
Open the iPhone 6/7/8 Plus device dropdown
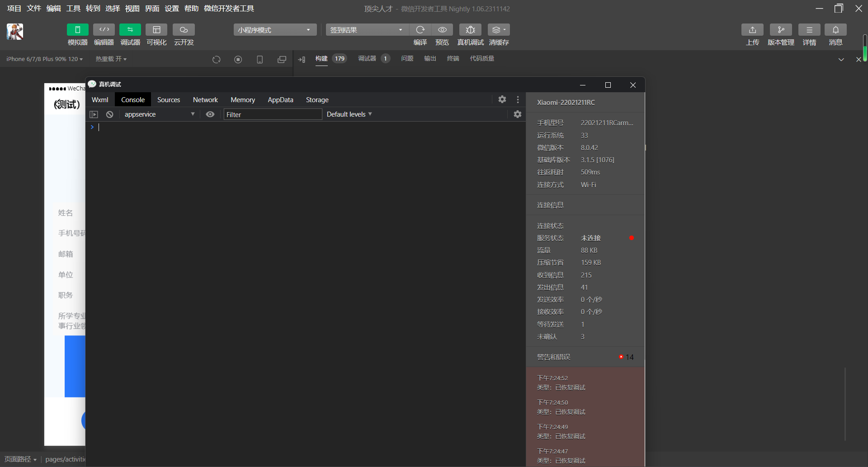click(x=44, y=59)
